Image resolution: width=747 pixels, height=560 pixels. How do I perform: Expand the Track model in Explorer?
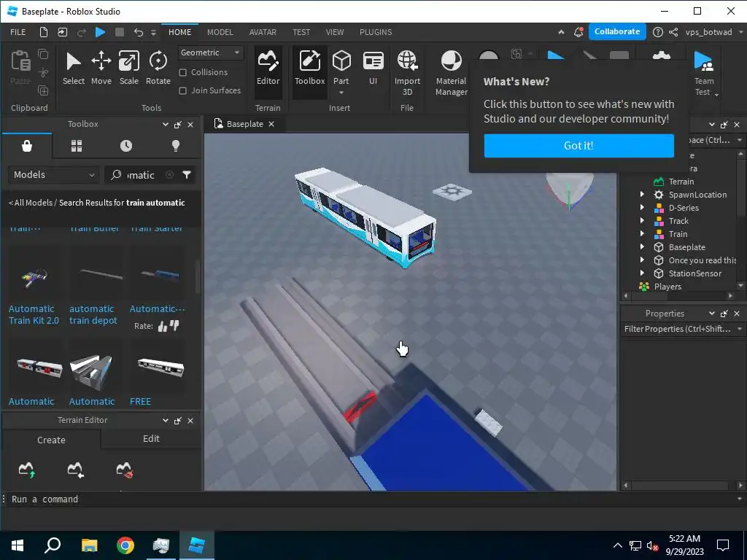point(642,221)
